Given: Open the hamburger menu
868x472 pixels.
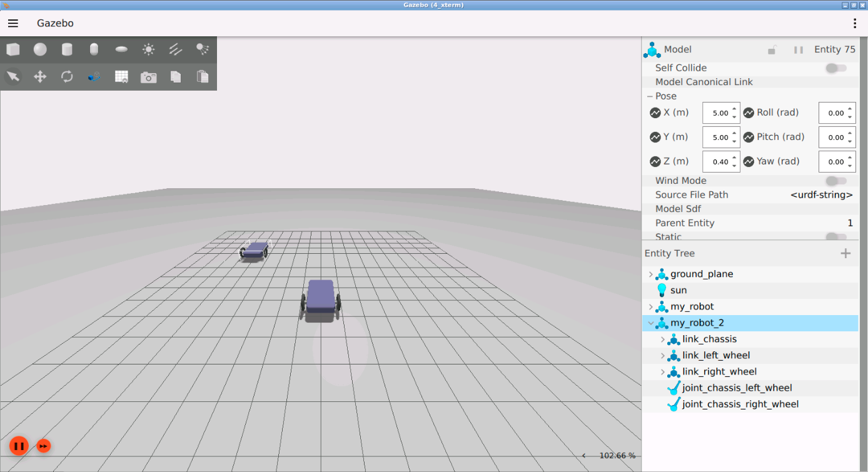Looking at the screenshot, I should point(13,23).
